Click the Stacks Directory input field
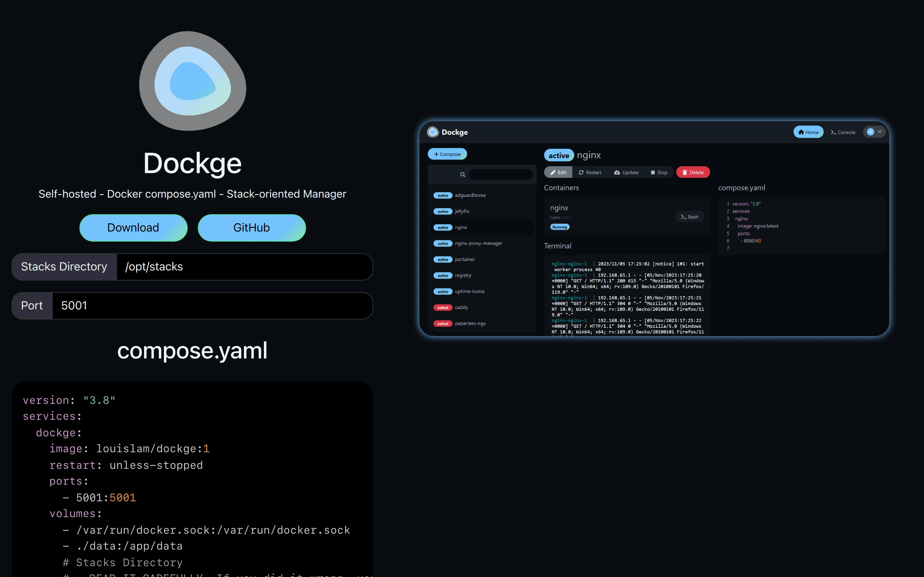The image size is (924, 577). click(244, 267)
